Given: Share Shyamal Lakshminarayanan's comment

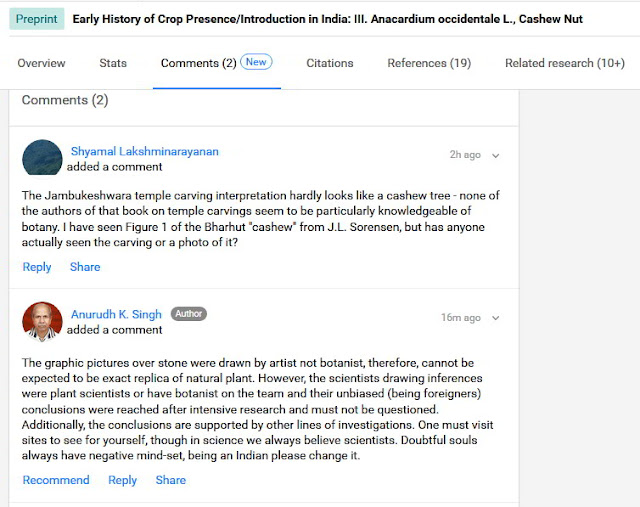Looking at the screenshot, I should (x=85, y=267).
